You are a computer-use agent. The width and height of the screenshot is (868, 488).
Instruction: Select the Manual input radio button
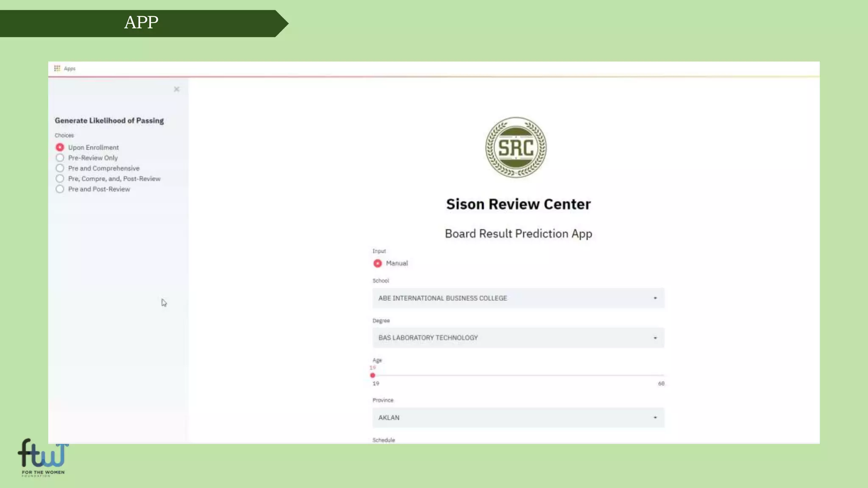[377, 263]
